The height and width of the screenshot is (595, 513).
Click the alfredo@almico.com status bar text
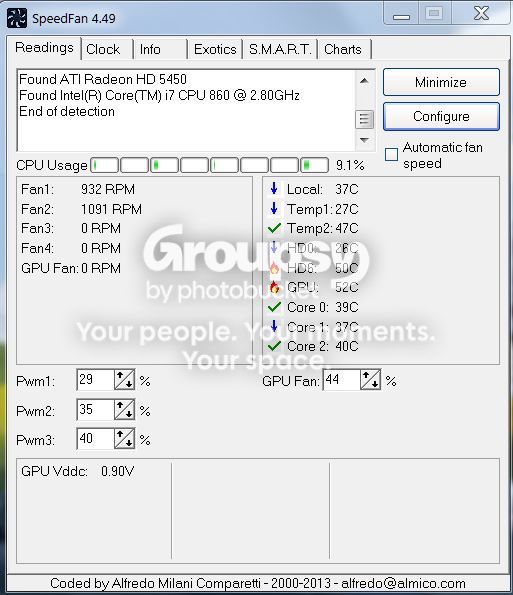[x=403, y=583]
